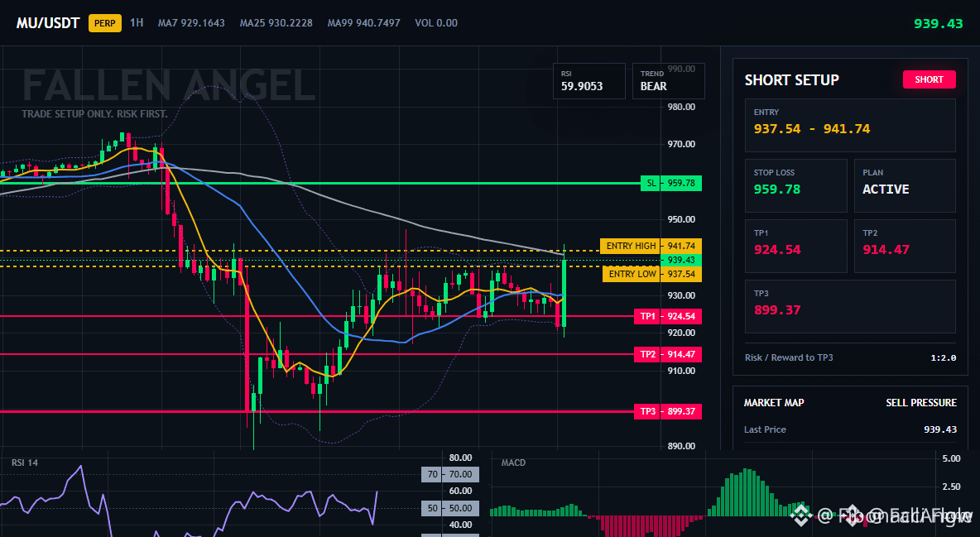
Task: Click the TP1 924.54 chart tag
Action: tap(667, 316)
